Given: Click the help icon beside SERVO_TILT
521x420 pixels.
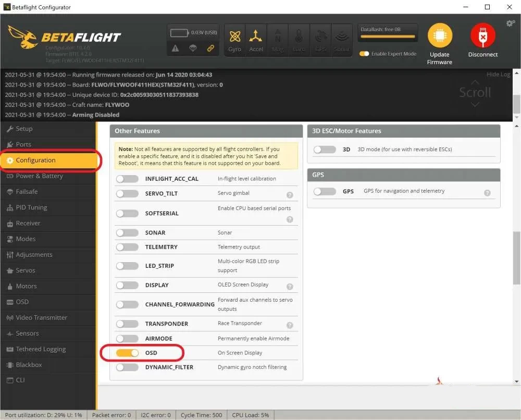Looking at the screenshot, I should (290, 195).
